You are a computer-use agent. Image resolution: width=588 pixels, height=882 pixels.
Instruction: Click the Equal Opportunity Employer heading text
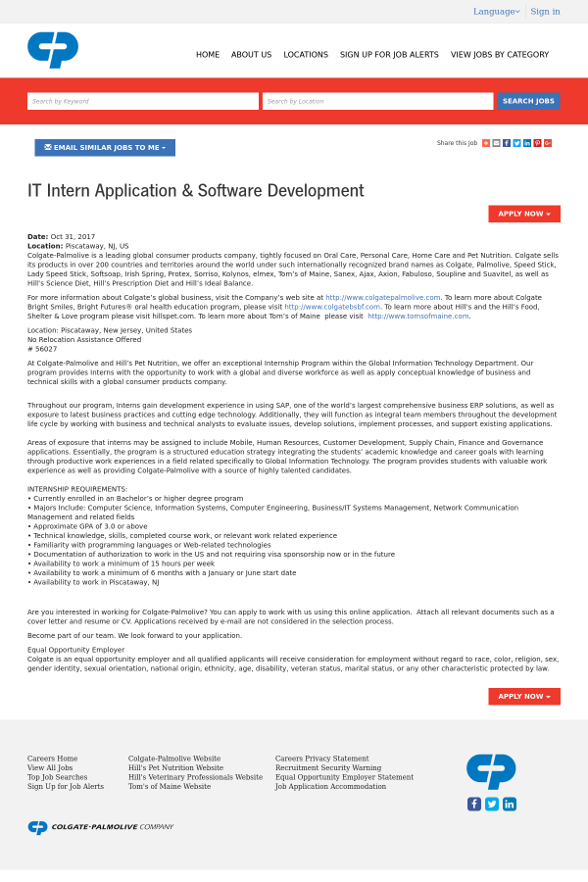(76, 650)
